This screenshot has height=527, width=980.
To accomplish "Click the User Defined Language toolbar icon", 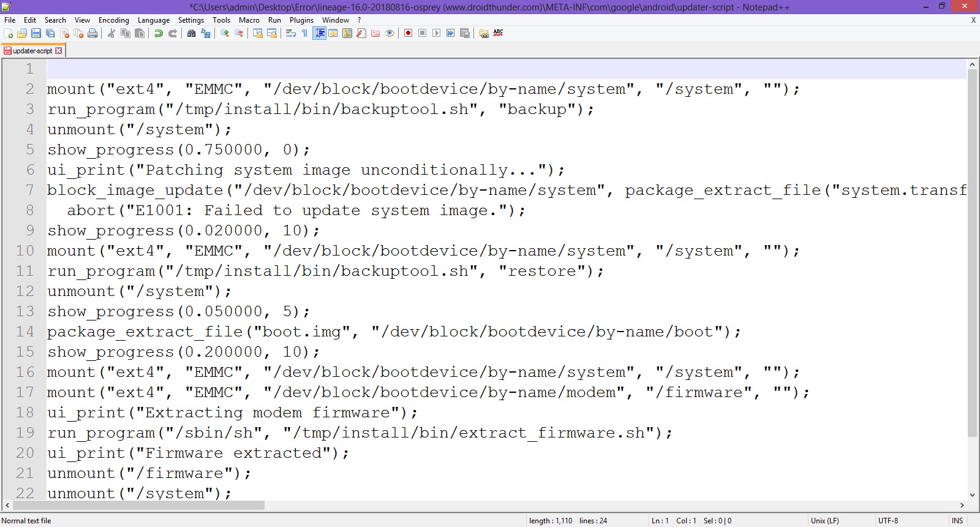I will click(333, 33).
